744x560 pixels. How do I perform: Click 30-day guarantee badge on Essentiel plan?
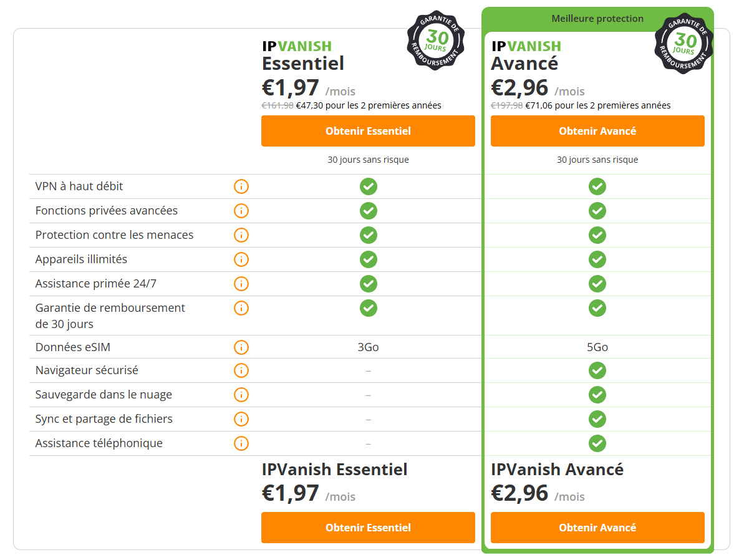pyautogui.click(x=435, y=41)
